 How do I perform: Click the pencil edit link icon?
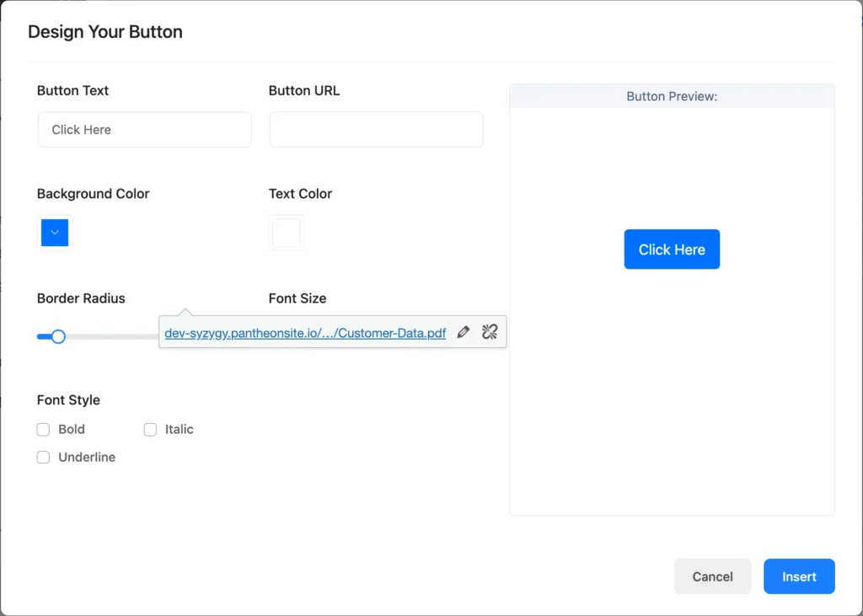point(464,332)
